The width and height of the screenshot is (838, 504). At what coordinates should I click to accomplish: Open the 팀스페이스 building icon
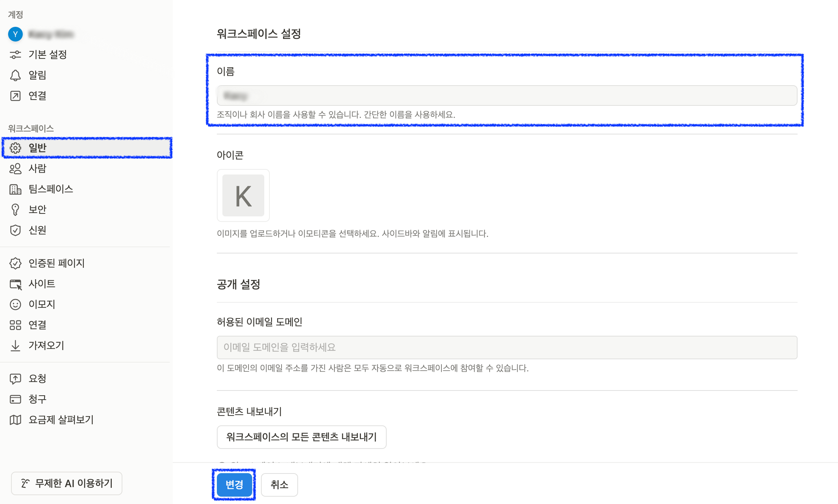point(15,189)
